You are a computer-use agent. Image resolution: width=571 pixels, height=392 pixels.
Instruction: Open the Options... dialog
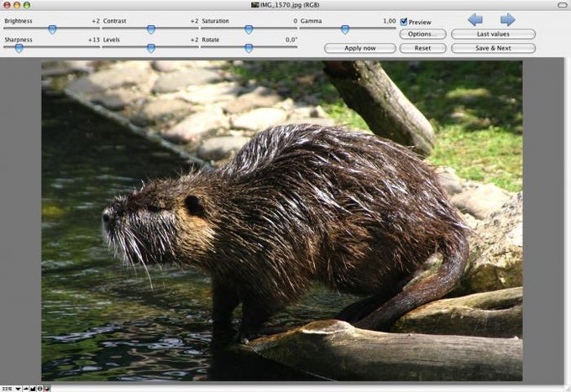pyautogui.click(x=422, y=34)
